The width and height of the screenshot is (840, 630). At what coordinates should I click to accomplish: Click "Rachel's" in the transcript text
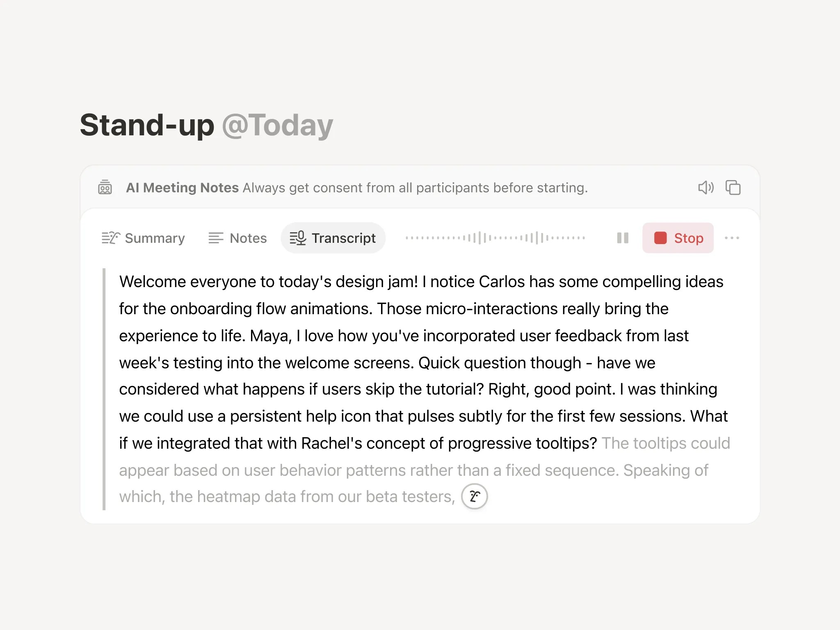(x=331, y=443)
